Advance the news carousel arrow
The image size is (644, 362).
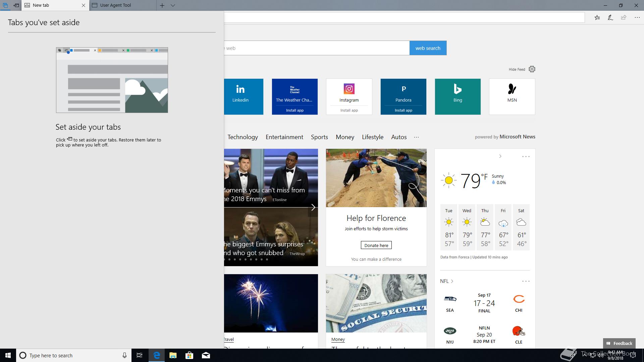[x=313, y=207]
